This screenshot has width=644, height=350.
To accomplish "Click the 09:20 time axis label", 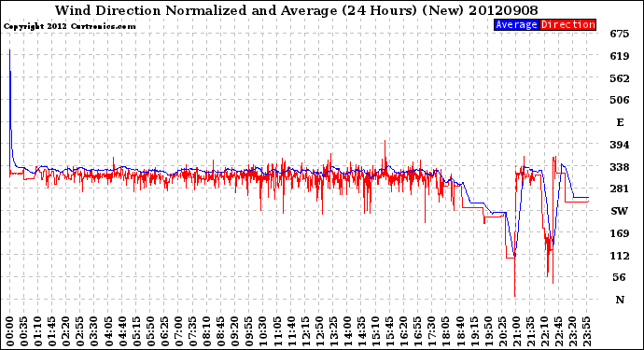I will tap(235, 331).
